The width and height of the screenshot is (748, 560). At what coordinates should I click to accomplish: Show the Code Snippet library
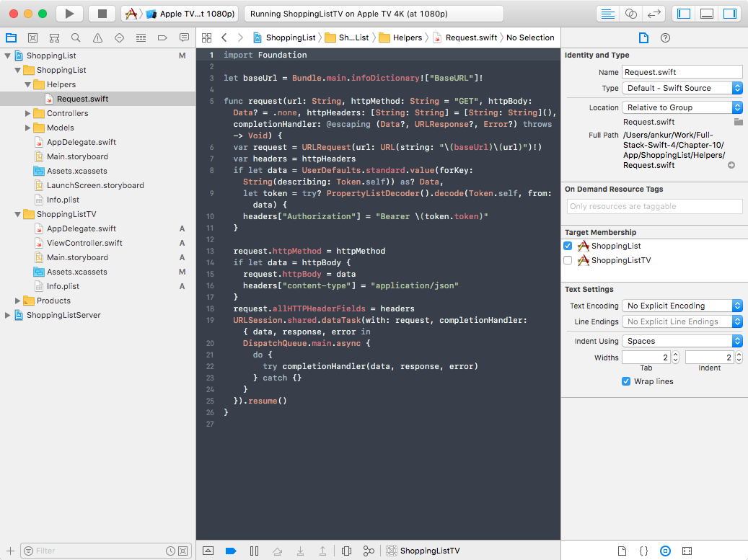point(643,551)
